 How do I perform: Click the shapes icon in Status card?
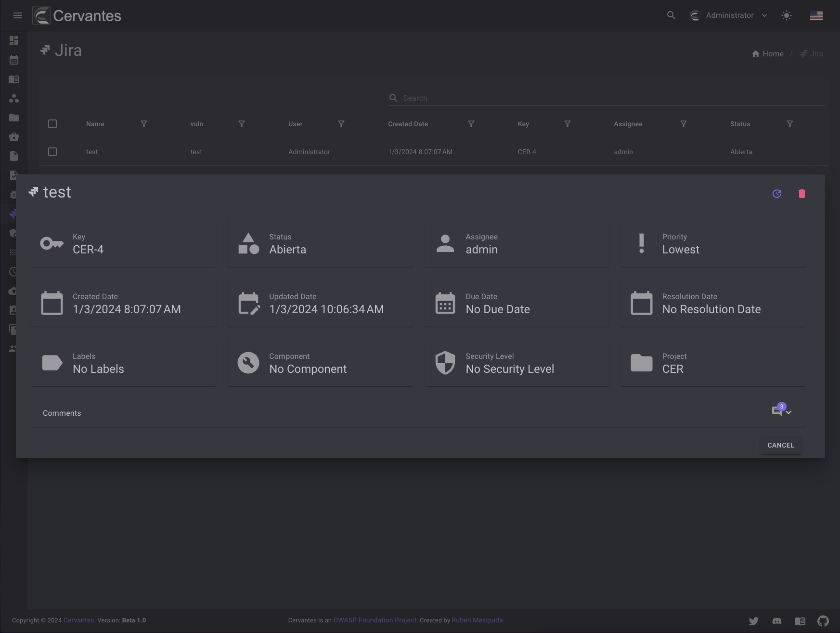[248, 243]
